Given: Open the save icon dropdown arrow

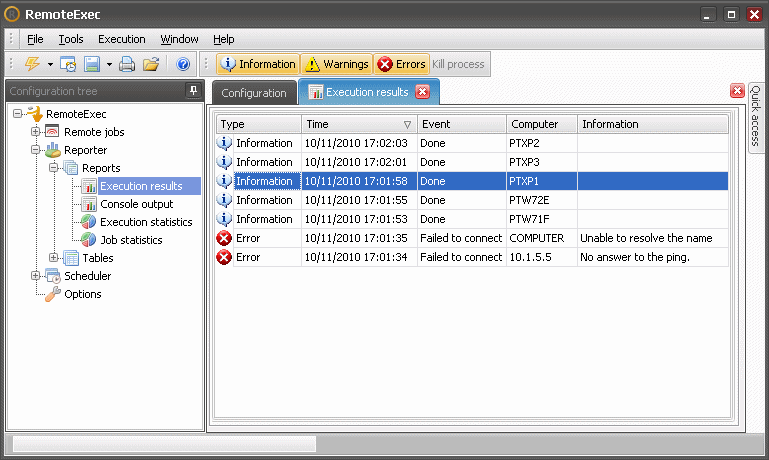Looking at the screenshot, I should coord(109,64).
